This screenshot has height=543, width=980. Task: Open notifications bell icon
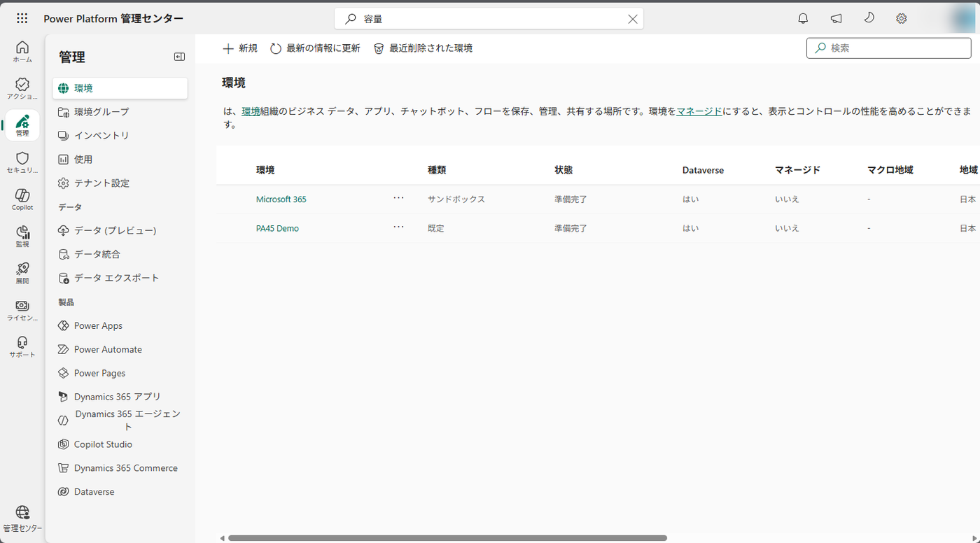point(803,19)
